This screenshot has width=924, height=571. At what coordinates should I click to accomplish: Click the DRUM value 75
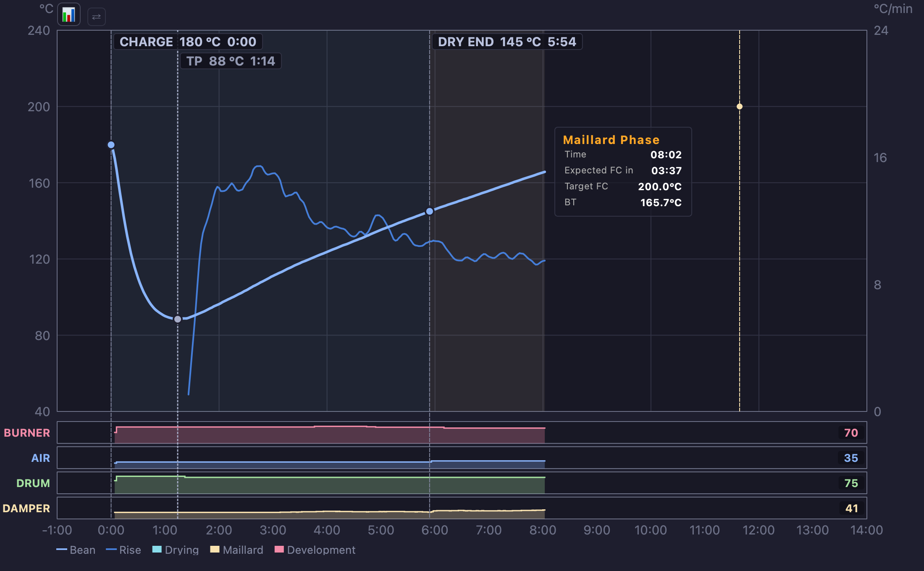pyautogui.click(x=851, y=483)
